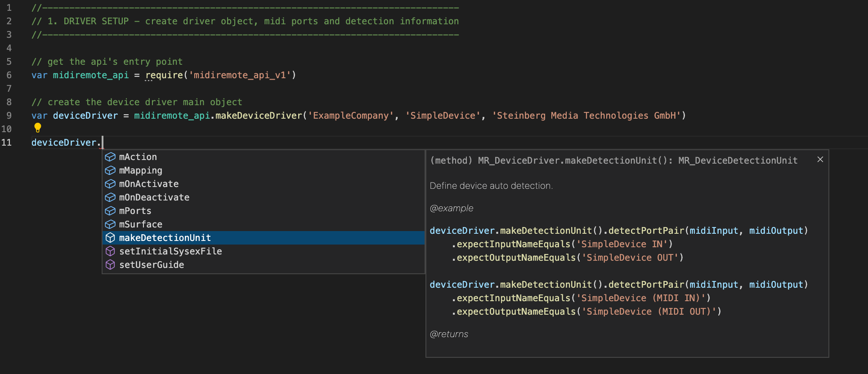Click the deviceDriver variable on line 9

pos(85,116)
